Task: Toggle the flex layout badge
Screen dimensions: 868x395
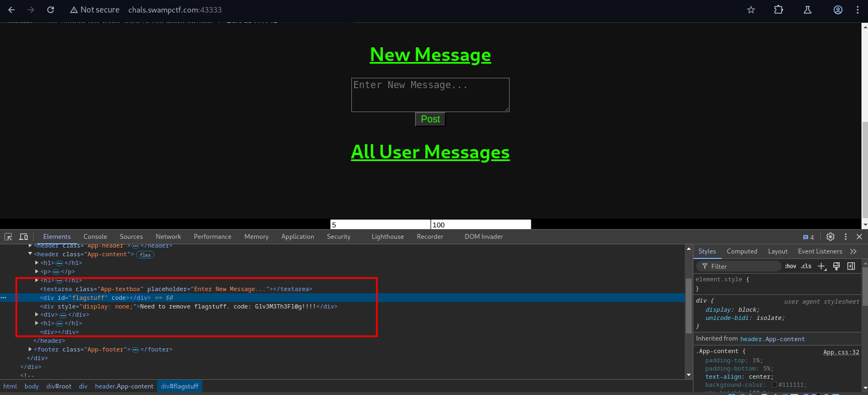Action: 145,255
